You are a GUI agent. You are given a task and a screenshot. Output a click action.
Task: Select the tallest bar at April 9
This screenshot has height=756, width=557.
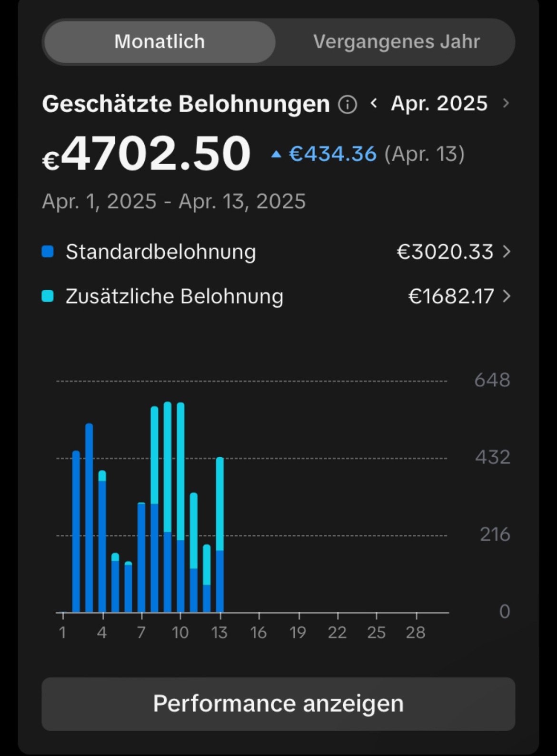point(168,507)
